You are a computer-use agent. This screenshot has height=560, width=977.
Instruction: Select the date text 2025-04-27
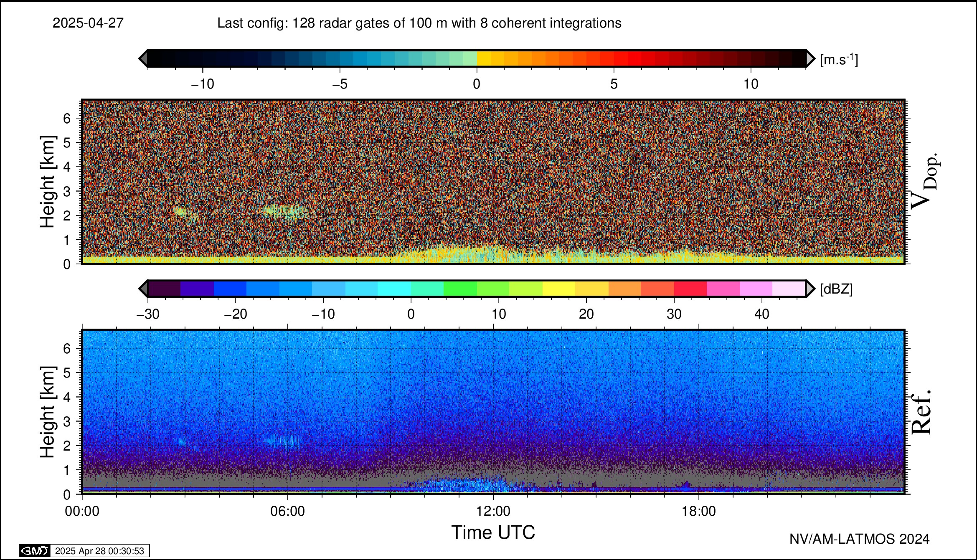(x=88, y=23)
